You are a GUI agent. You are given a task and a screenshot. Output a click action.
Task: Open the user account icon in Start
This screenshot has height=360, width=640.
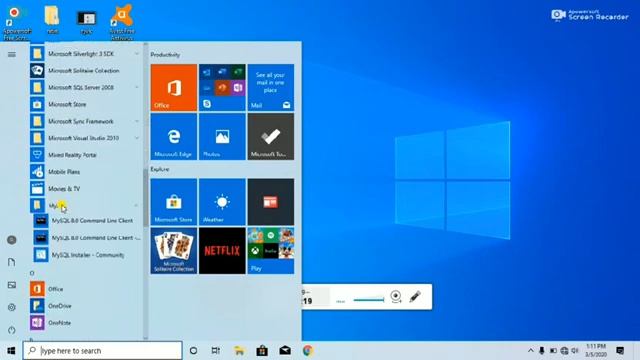(11, 240)
